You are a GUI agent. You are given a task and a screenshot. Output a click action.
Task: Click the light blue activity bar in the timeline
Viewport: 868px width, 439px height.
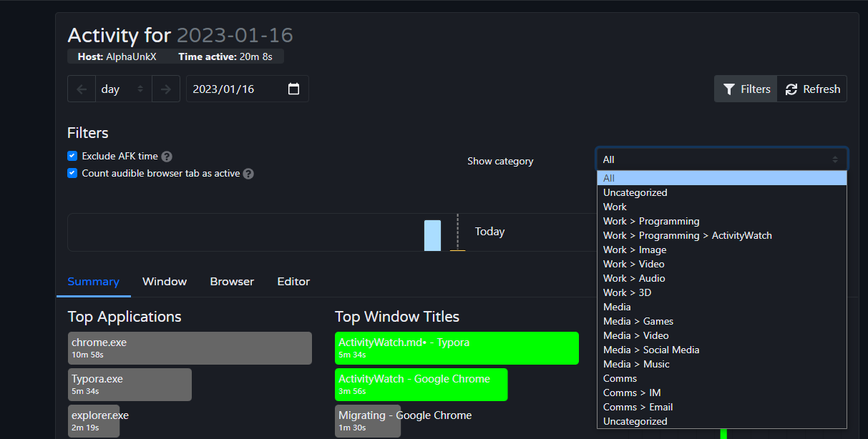[x=432, y=235]
